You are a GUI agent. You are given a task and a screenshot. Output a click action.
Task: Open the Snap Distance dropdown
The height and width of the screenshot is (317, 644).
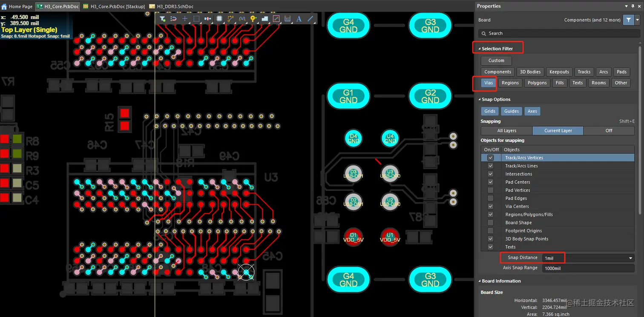pos(631,258)
